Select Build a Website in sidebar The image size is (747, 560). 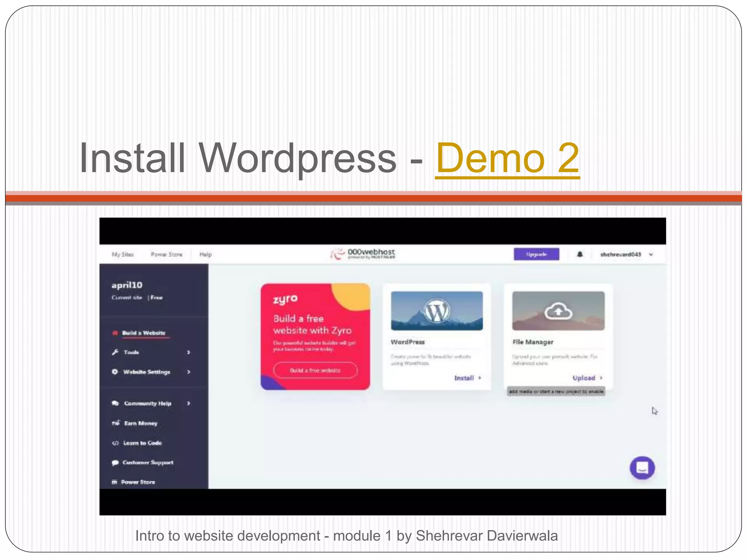coord(144,333)
